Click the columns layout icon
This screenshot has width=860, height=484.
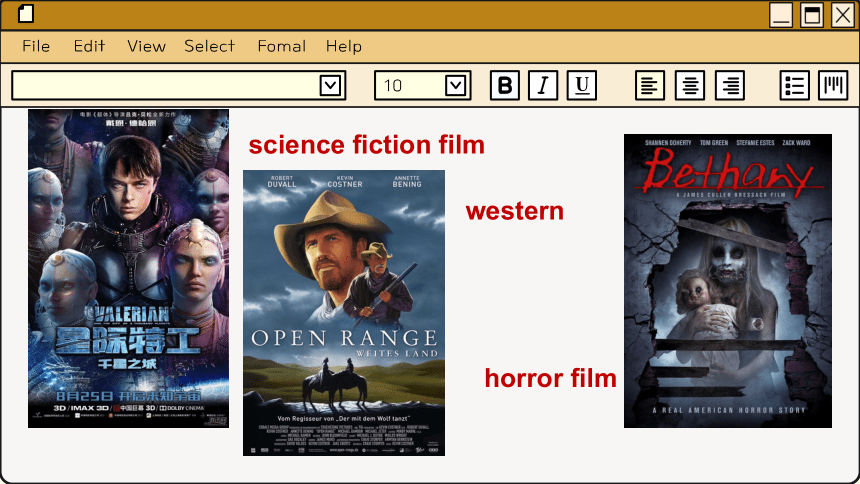[x=833, y=85]
